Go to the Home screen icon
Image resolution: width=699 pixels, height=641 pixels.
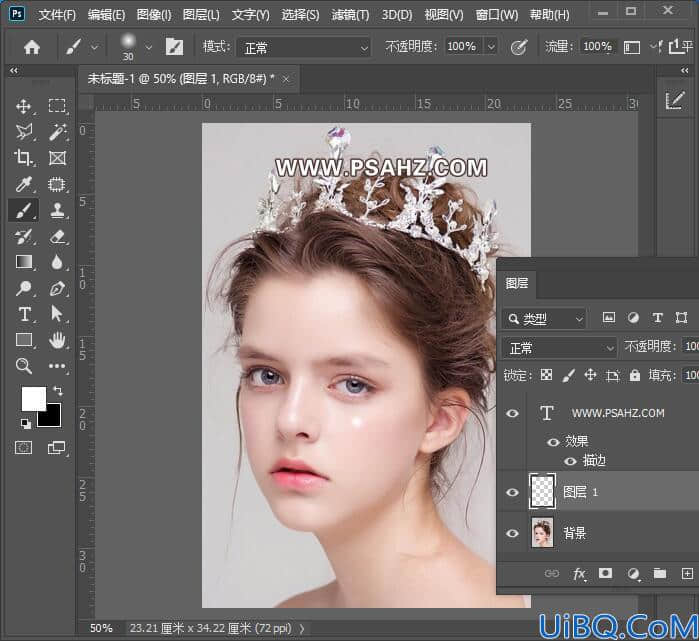click(x=32, y=47)
